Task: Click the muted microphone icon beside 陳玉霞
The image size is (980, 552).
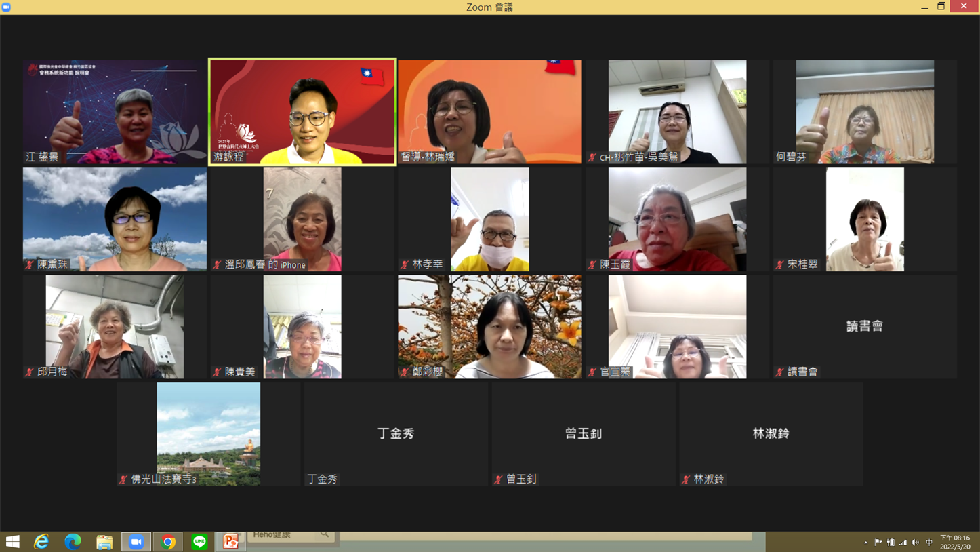Action: pyautogui.click(x=592, y=264)
